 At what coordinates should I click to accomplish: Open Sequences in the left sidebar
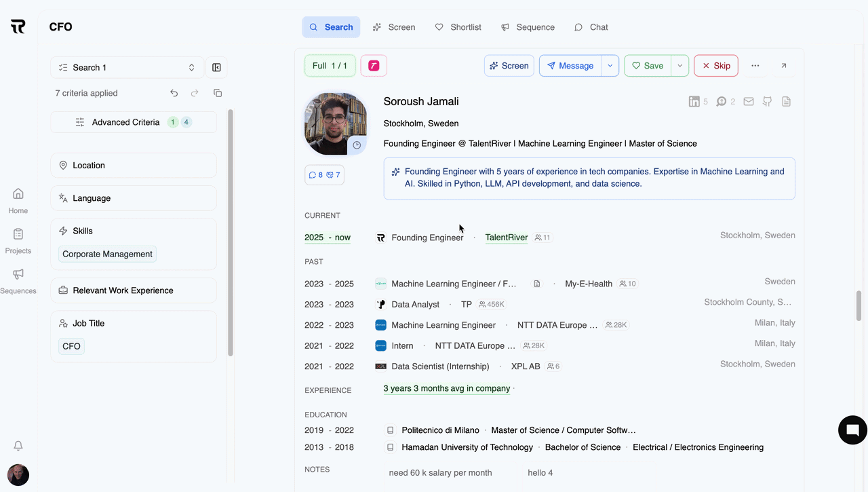coord(18,280)
